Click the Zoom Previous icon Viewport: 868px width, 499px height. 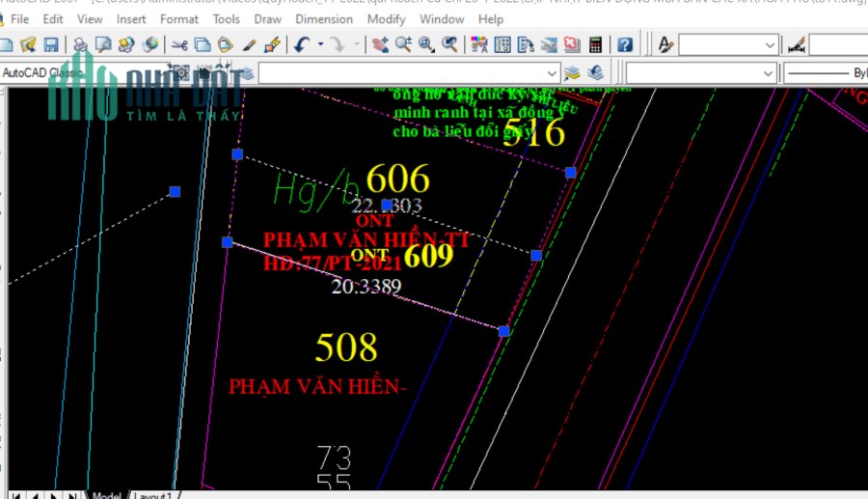(x=449, y=44)
